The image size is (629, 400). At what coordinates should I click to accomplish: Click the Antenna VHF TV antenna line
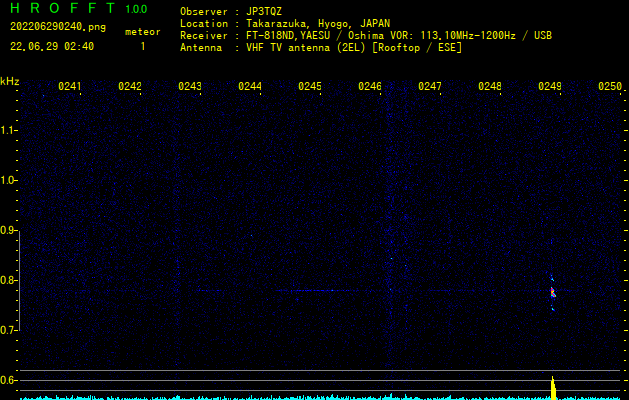pyautogui.click(x=321, y=47)
